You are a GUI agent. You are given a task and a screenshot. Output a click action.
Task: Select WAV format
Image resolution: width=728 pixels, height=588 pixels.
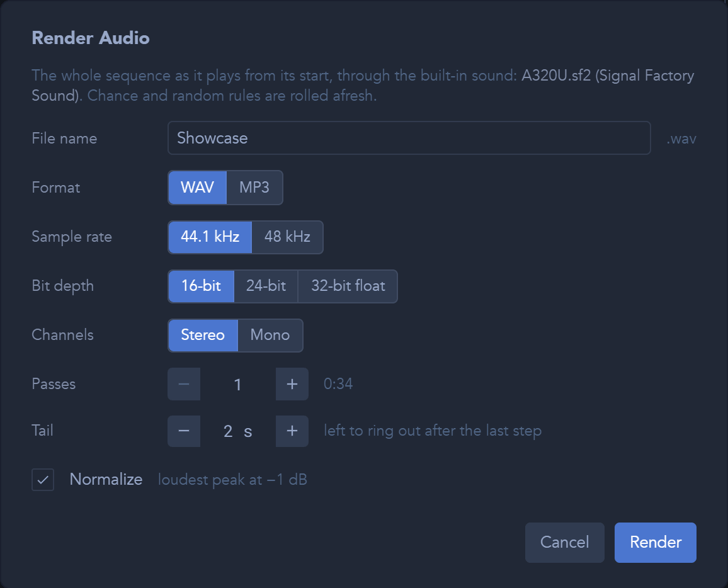(x=197, y=188)
